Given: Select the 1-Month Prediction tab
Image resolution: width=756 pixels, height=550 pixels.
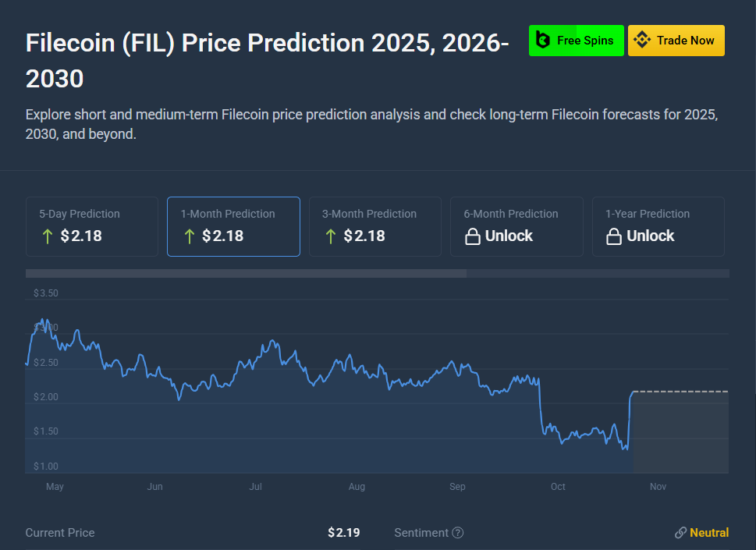Looking at the screenshot, I should tap(233, 226).
